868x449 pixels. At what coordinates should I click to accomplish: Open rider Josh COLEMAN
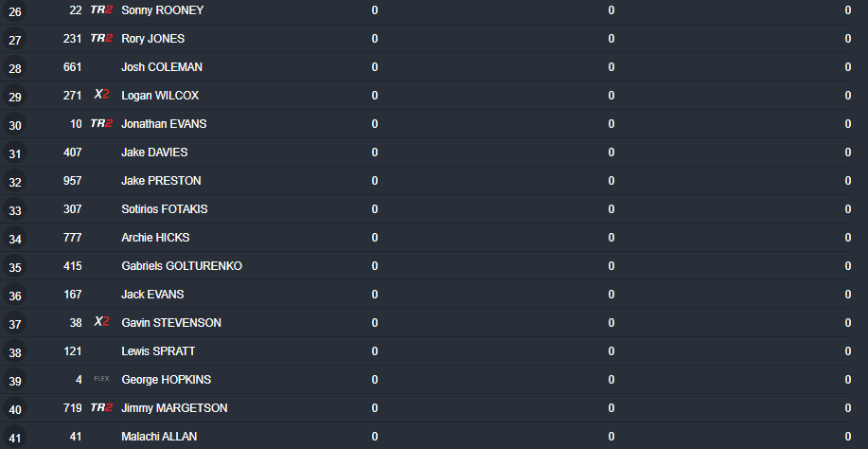162,67
